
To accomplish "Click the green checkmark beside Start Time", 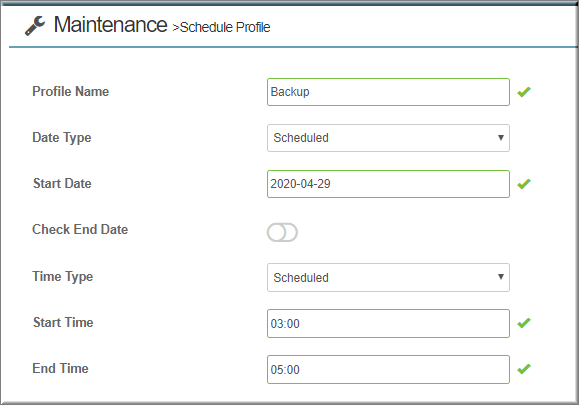I will (524, 323).
